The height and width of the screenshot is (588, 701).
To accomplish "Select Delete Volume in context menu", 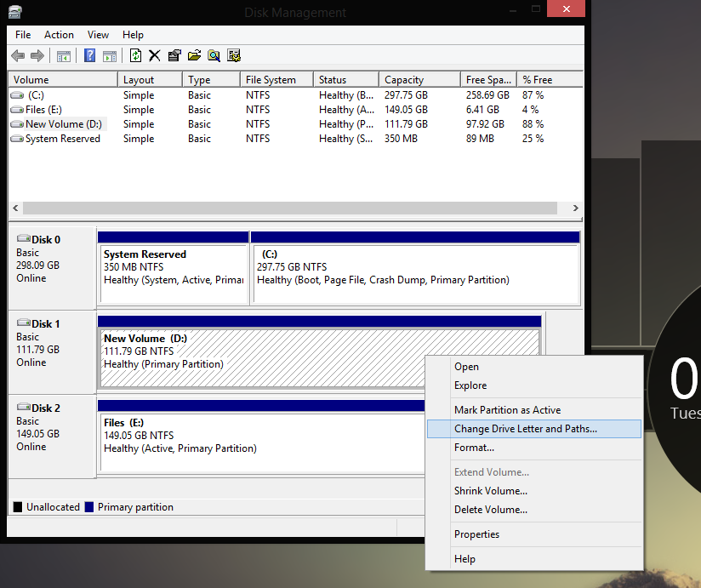I will [x=534, y=510].
